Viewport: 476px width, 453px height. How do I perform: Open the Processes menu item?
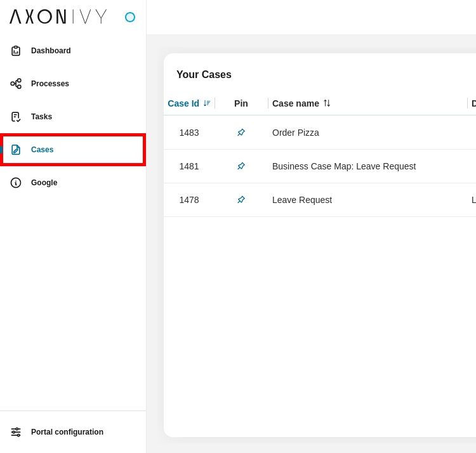click(x=73, y=84)
